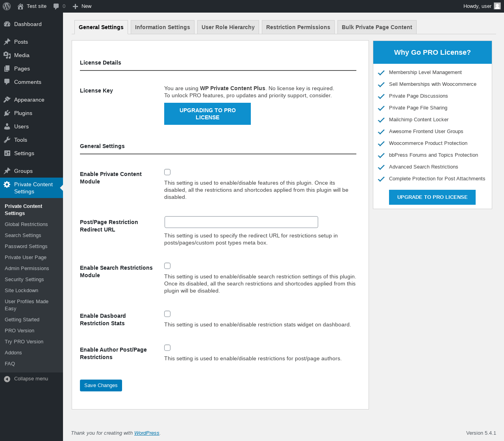Follow the WordPress footer link
504x441 pixels.
click(x=147, y=433)
